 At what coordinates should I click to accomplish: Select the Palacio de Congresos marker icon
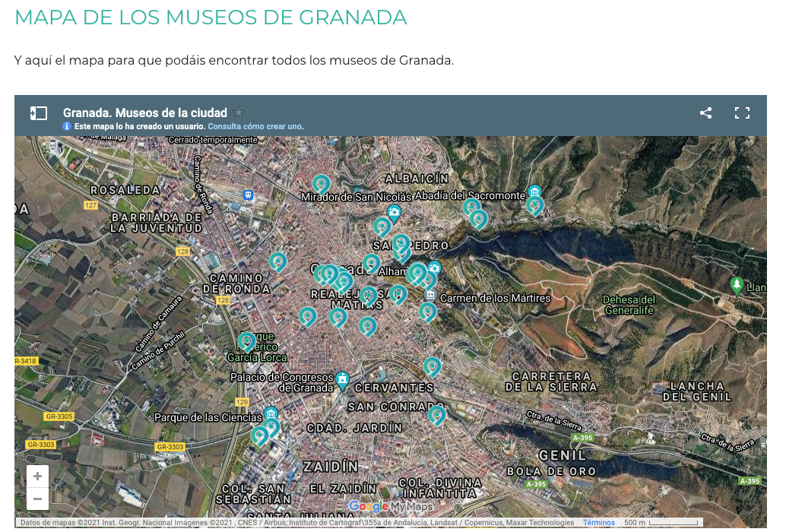[x=343, y=378]
